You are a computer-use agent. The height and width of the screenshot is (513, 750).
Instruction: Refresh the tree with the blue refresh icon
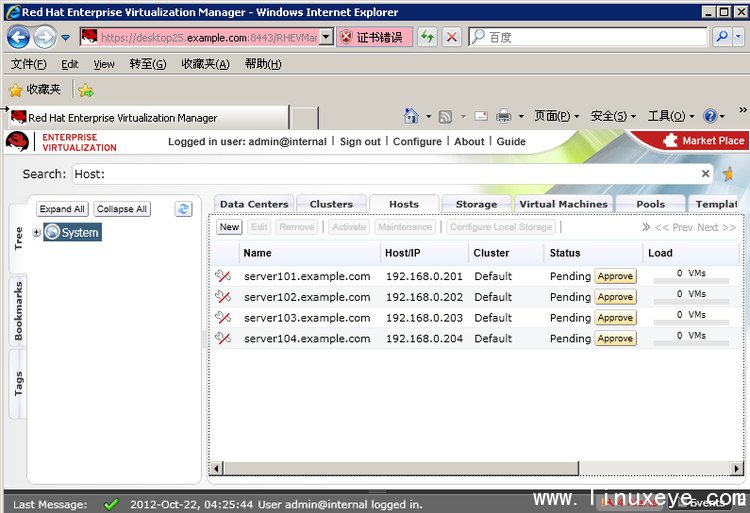[x=183, y=209]
